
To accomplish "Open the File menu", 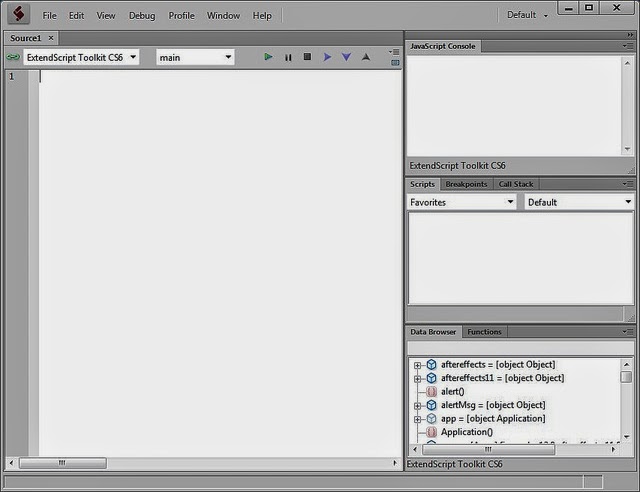I will tap(49, 16).
